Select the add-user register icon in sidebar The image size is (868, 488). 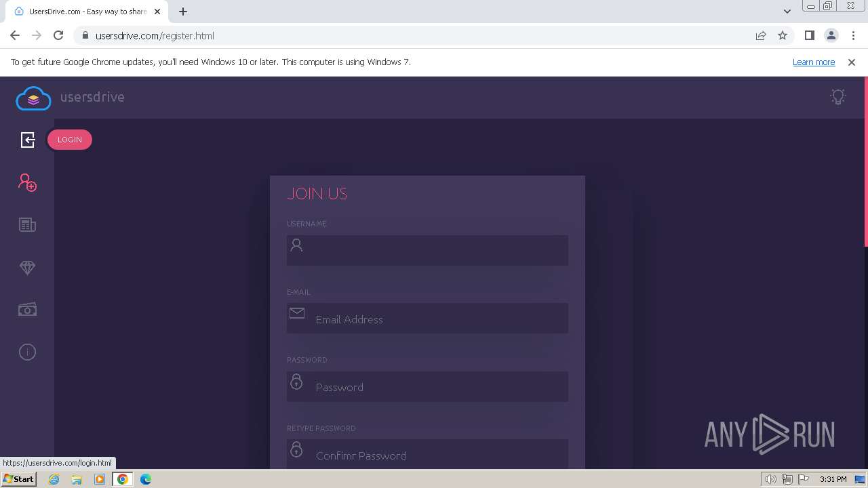pos(27,182)
